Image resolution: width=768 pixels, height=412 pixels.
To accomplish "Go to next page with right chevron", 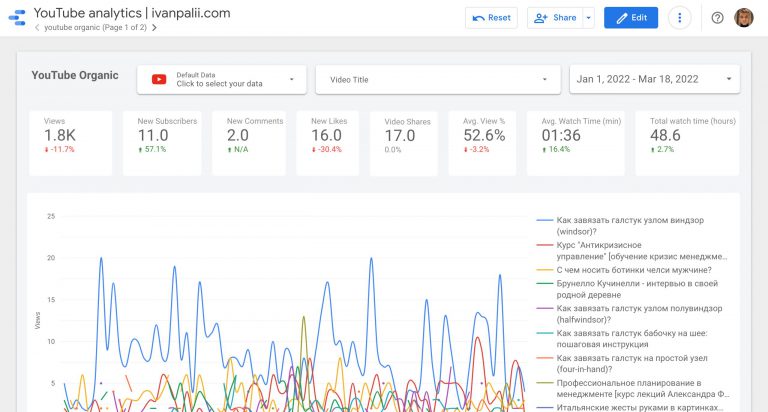I will click(154, 28).
